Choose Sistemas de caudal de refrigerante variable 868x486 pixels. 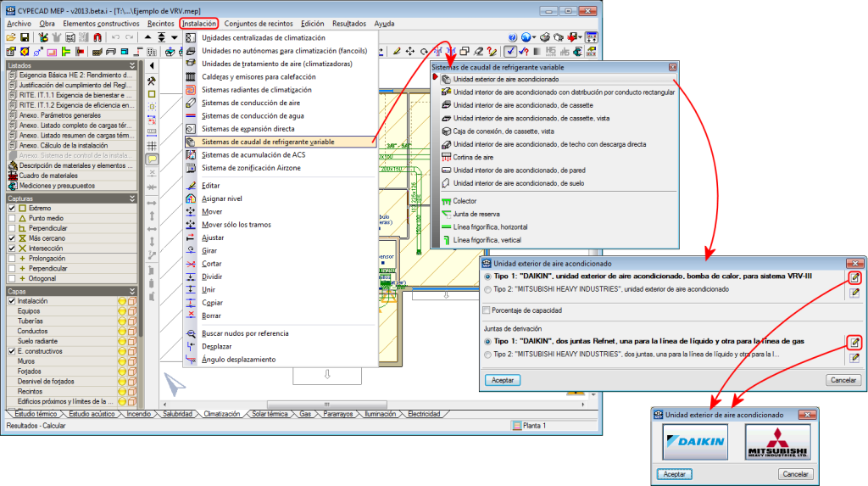pos(281,142)
